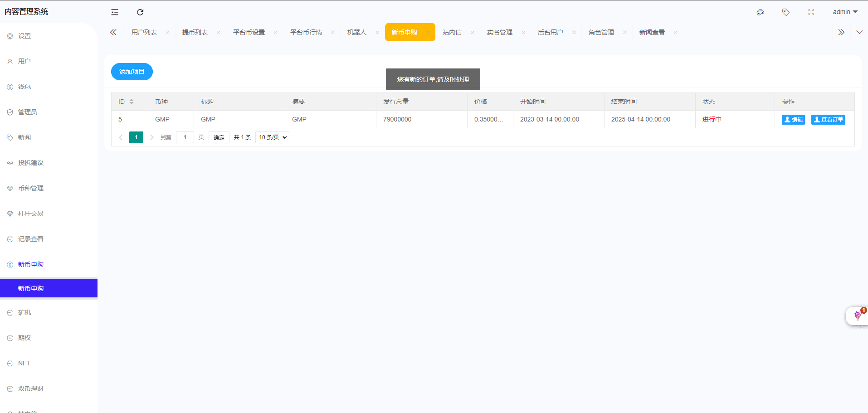
Task: Click 编辑 button for GMP row
Action: (x=793, y=120)
